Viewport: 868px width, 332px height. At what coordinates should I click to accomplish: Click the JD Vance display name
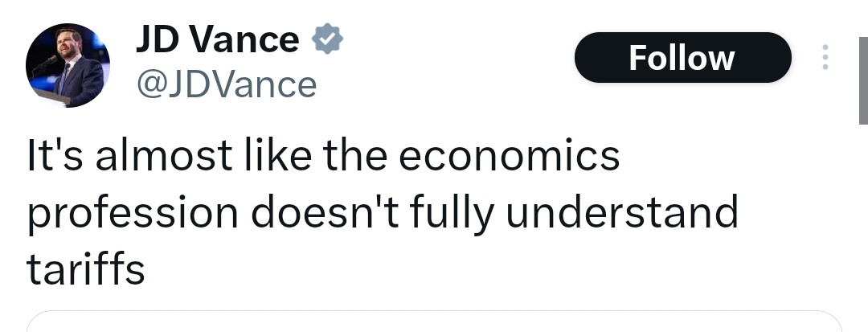point(217,39)
